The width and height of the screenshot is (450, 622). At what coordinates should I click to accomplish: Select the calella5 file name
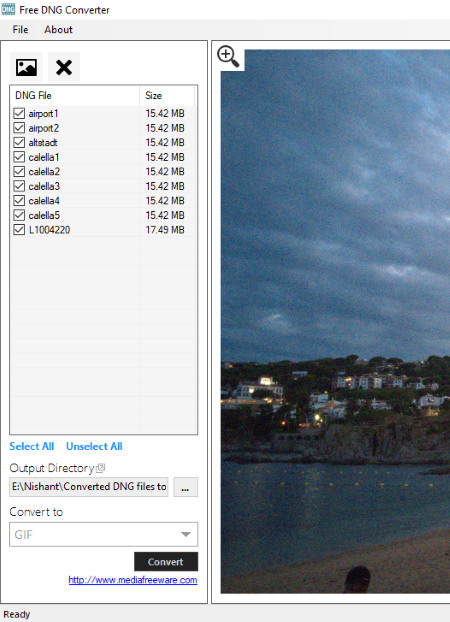pyautogui.click(x=44, y=215)
